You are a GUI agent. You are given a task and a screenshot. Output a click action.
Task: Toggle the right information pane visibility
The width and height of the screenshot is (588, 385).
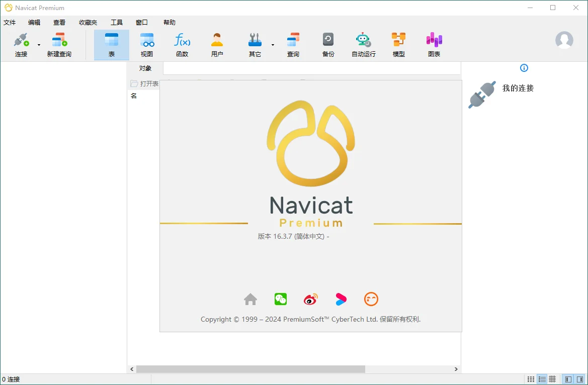579,378
